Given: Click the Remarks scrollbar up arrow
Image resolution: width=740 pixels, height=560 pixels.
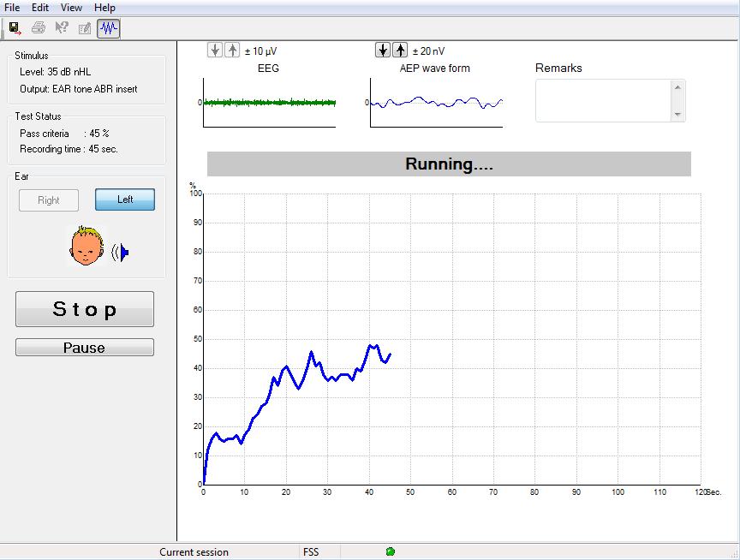Looking at the screenshot, I should pyautogui.click(x=677, y=86).
